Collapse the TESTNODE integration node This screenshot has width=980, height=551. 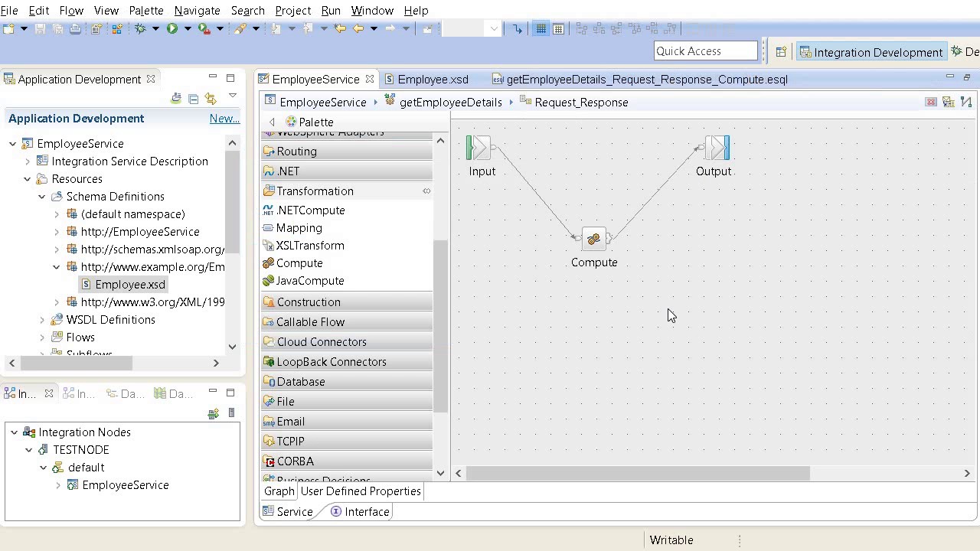(x=29, y=450)
